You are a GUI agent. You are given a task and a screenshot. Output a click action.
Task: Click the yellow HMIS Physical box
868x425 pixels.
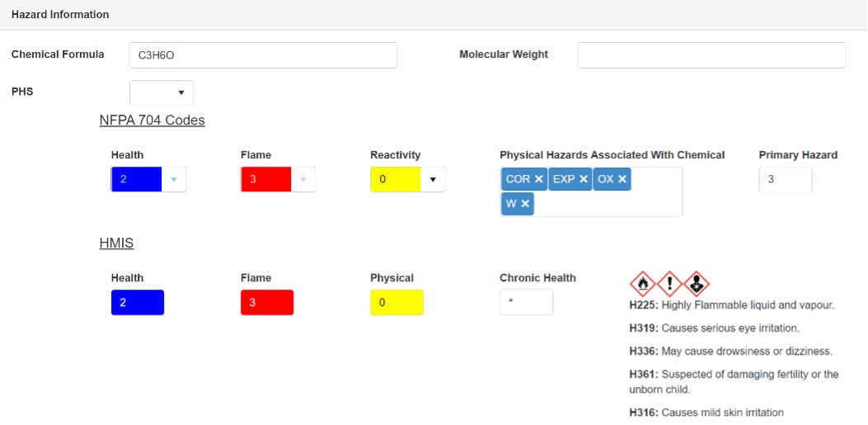pos(396,302)
